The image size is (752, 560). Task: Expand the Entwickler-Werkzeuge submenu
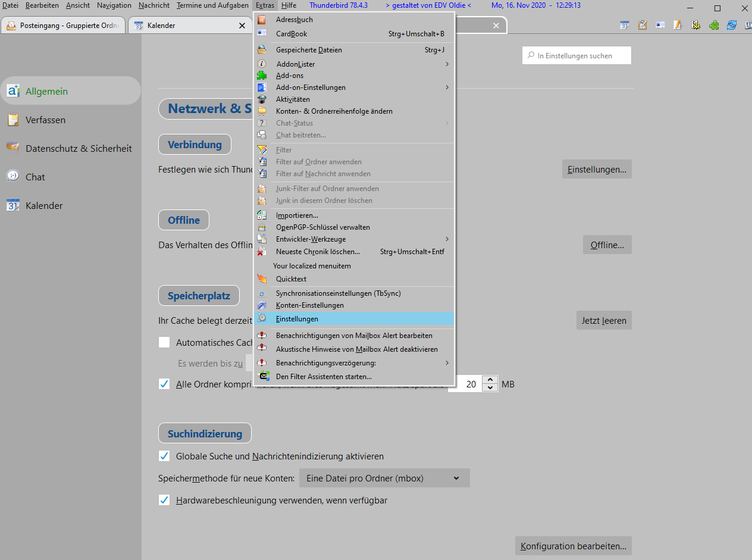click(354, 239)
